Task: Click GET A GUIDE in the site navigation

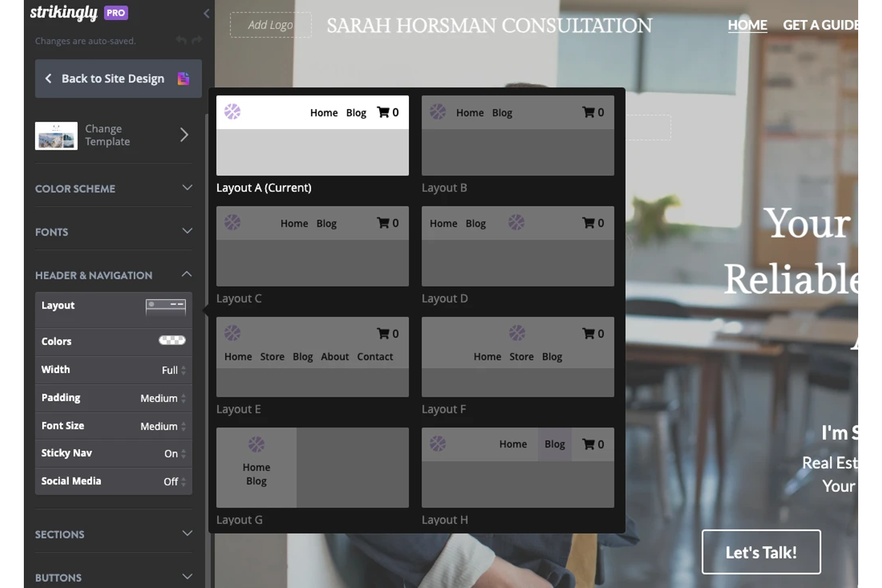Action: [x=821, y=25]
